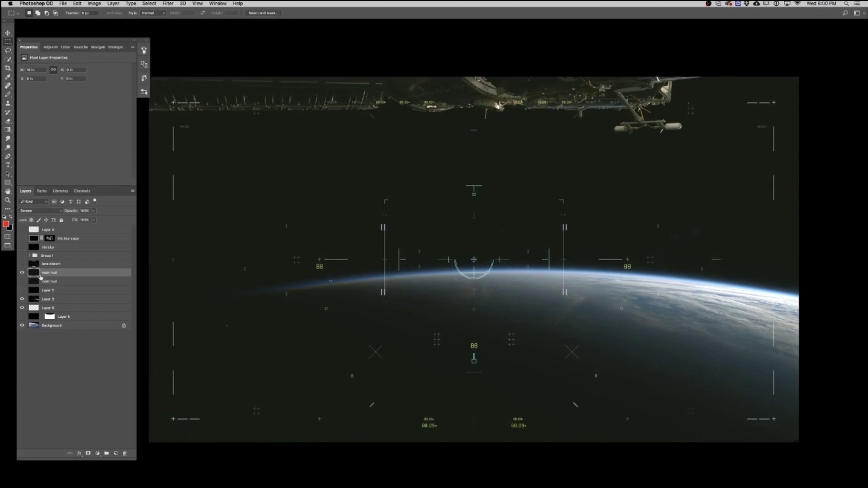Switch to the Channels tab
Screen dimensions: 868x488
coord(82,191)
